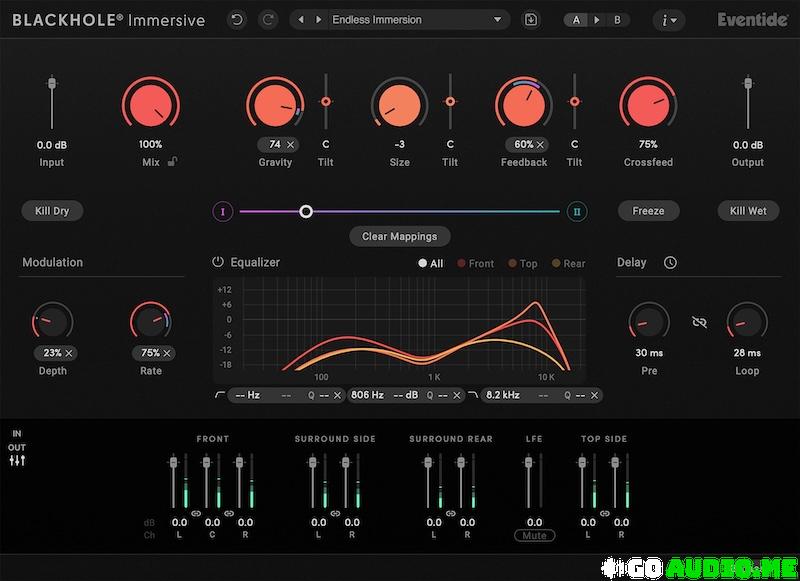This screenshot has width=800, height=581.
Task: Click the Crossfeed knob
Action: pos(648,105)
